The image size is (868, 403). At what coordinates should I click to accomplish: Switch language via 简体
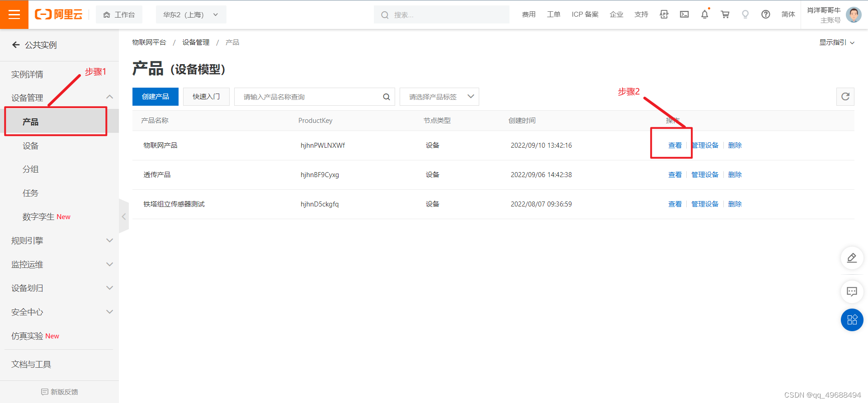[788, 14]
